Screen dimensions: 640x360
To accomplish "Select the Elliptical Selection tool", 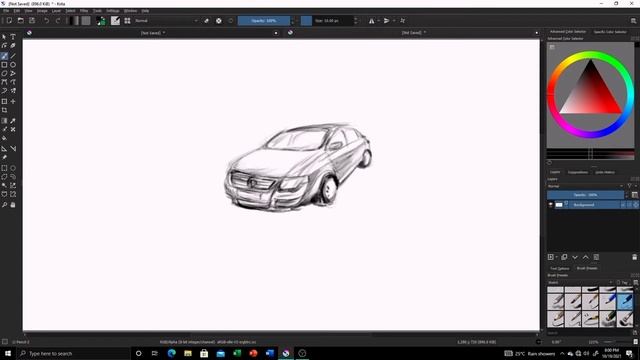I will (13, 168).
